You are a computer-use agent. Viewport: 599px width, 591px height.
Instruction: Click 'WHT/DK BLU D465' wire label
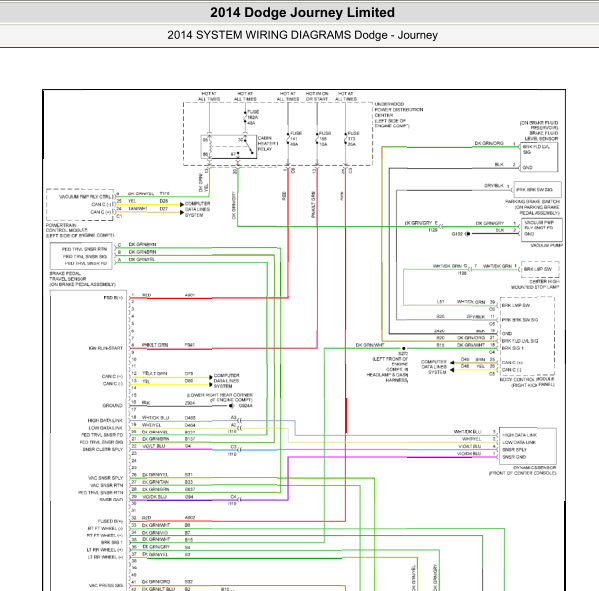pyautogui.click(x=168, y=418)
